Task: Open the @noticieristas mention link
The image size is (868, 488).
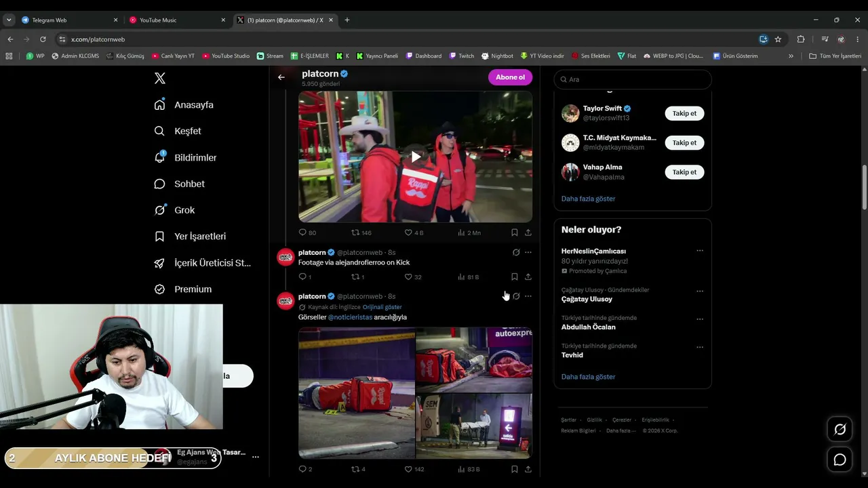Action: 350,317
